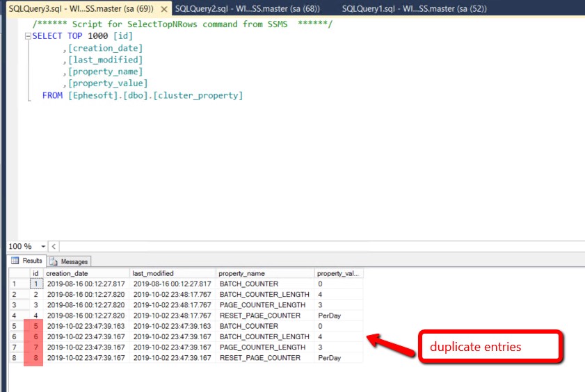Select row header 1 in results
This screenshot has height=392, width=585.
click(19, 284)
